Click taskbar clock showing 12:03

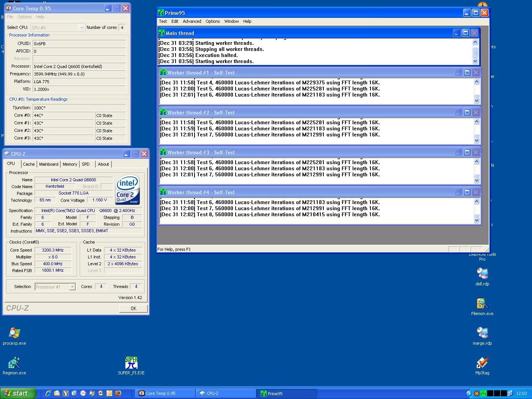(x=521, y=393)
